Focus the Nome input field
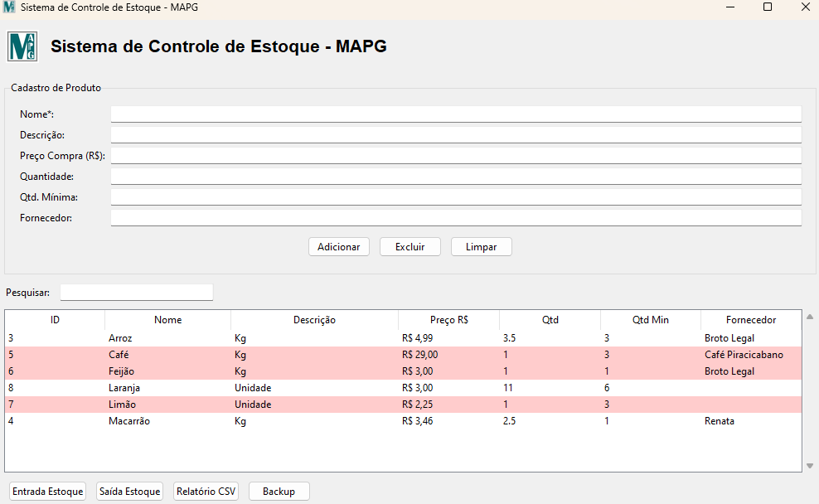The image size is (819, 504). (456, 114)
